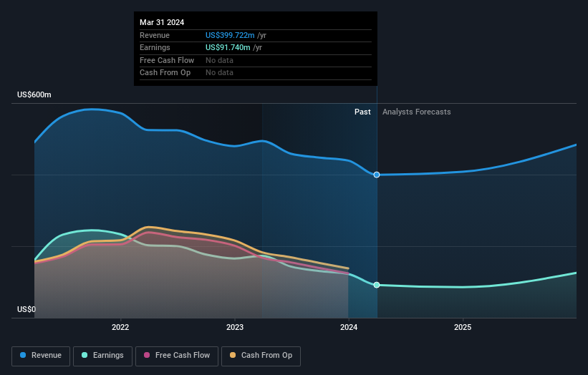Image resolution: width=588 pixels, height=375 pixels.
Task: Click No data in the Free Cash Flow row
Action: 219,60
